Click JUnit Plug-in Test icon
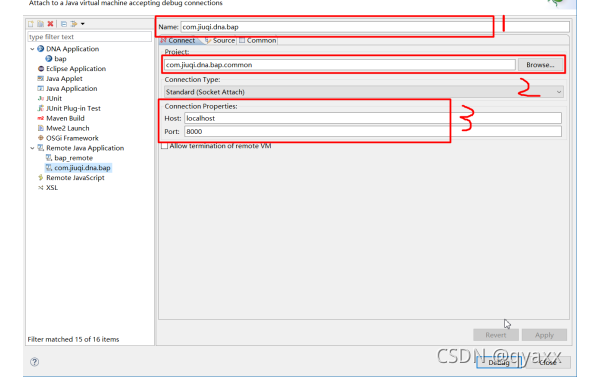Image resolution: width=592 pixels, height=388 pixels. tap(41, 108)
